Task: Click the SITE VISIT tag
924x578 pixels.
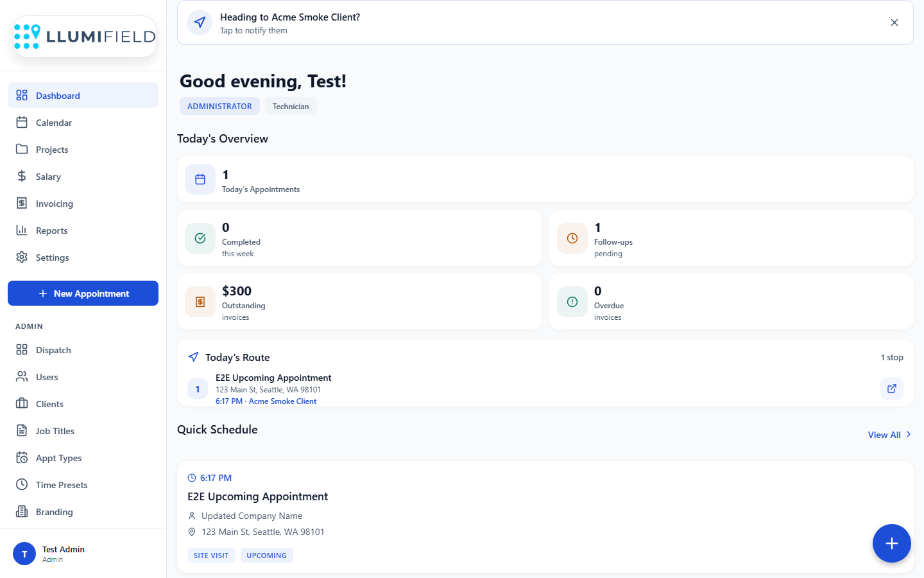Action: [211, 556]
